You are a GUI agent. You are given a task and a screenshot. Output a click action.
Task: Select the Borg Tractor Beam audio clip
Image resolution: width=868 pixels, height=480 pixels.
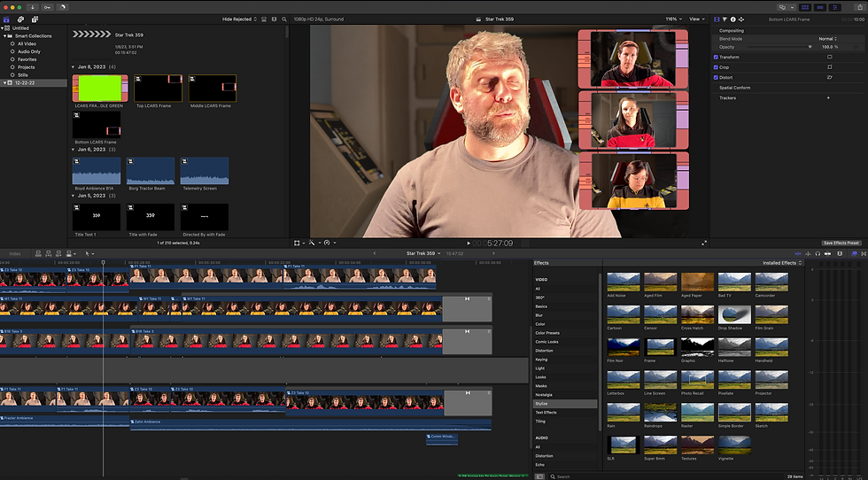(x=150, y=171)
